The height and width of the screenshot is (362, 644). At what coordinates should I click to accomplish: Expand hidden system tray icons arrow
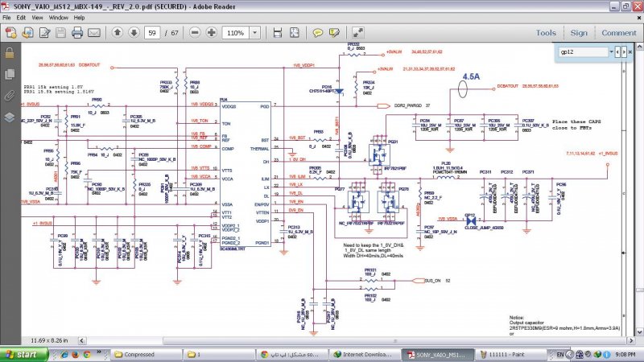570,354
